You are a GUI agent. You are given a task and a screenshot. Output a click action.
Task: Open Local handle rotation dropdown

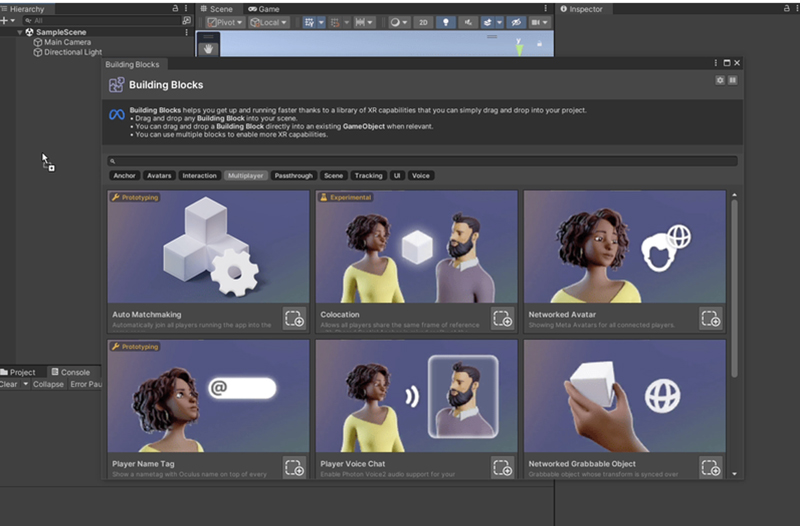click(x=269, y=22)
